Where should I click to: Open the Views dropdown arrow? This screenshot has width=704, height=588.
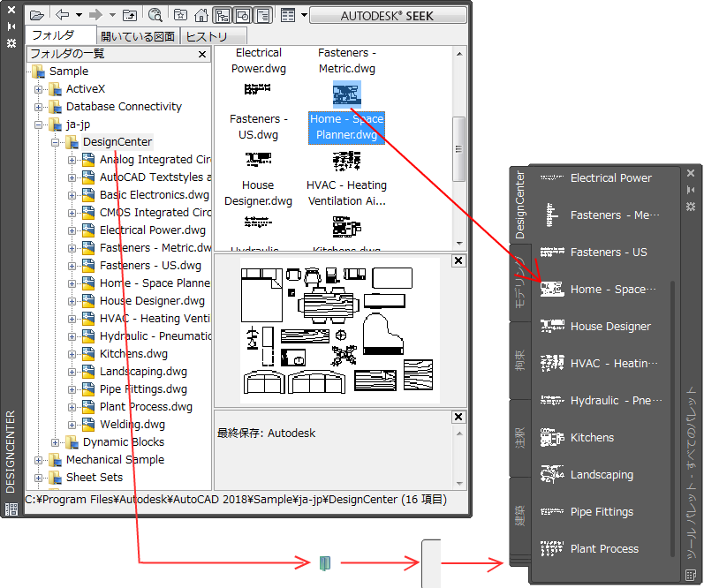304,15
